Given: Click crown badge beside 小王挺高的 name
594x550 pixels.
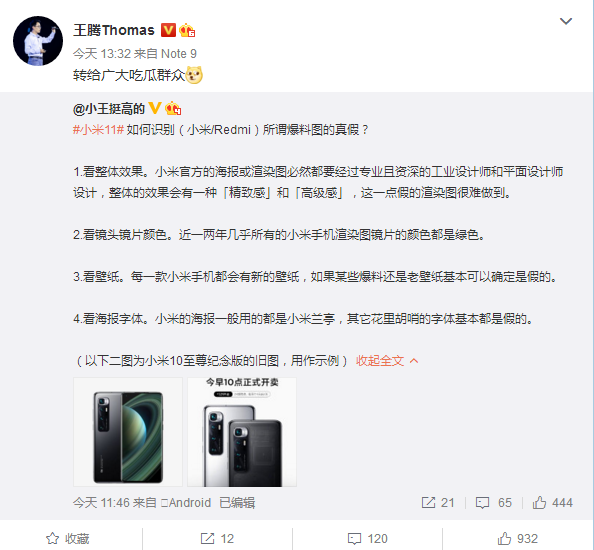Looking at the screenshot, I should coord(173,109).
